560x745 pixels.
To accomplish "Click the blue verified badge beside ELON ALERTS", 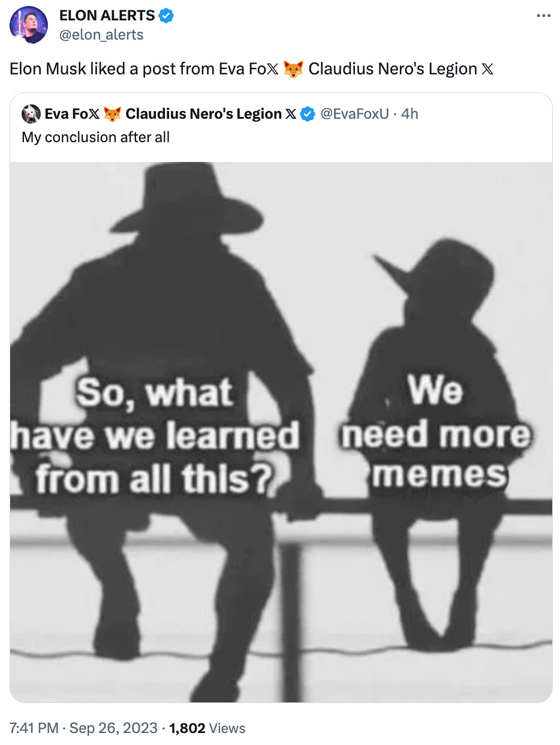I will (x=167, y=16).
